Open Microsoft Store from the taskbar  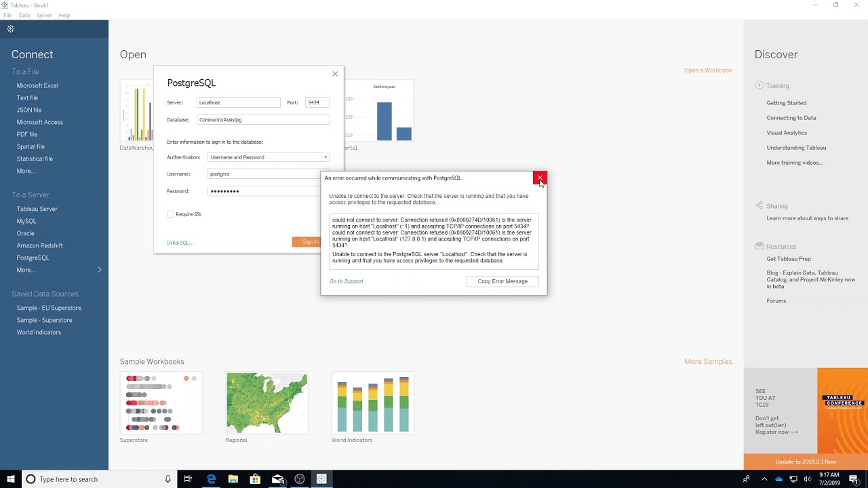[x=255, y=479]
